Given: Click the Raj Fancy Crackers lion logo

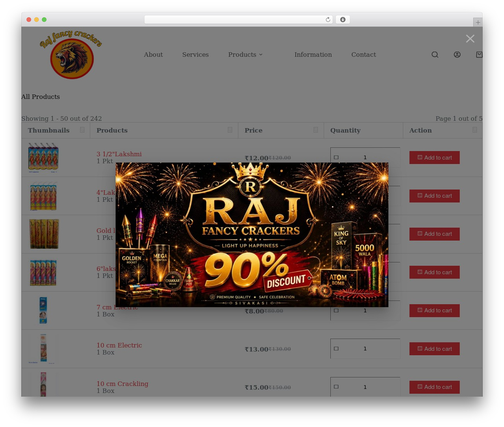Looking at the screenshot, I should (x=71, y=54).
